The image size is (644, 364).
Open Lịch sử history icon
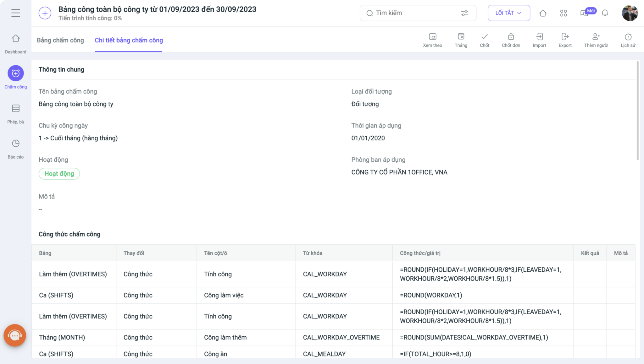pyautogui.click(x=628, y=37)
